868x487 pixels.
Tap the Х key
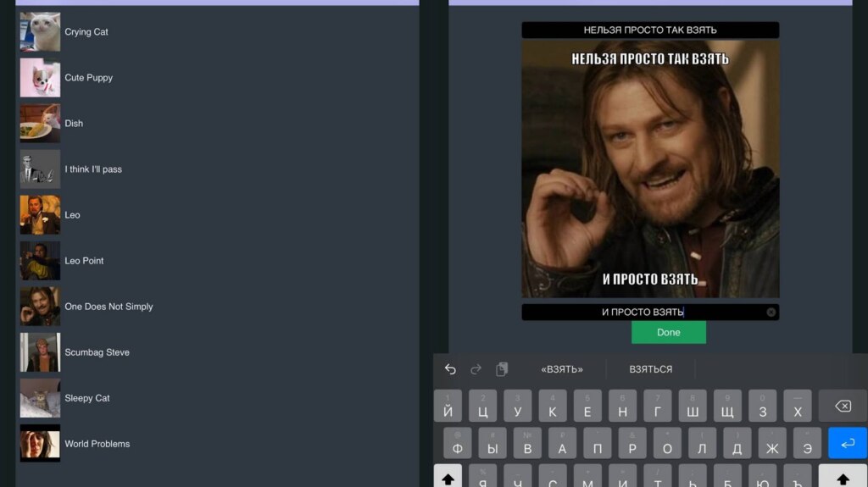pyautogui.click(x=798, y=407)
